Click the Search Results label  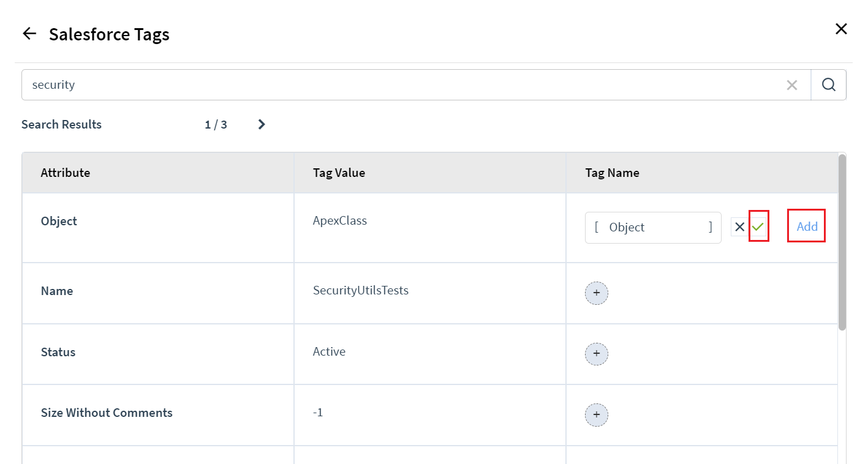(x=61, y=124)
